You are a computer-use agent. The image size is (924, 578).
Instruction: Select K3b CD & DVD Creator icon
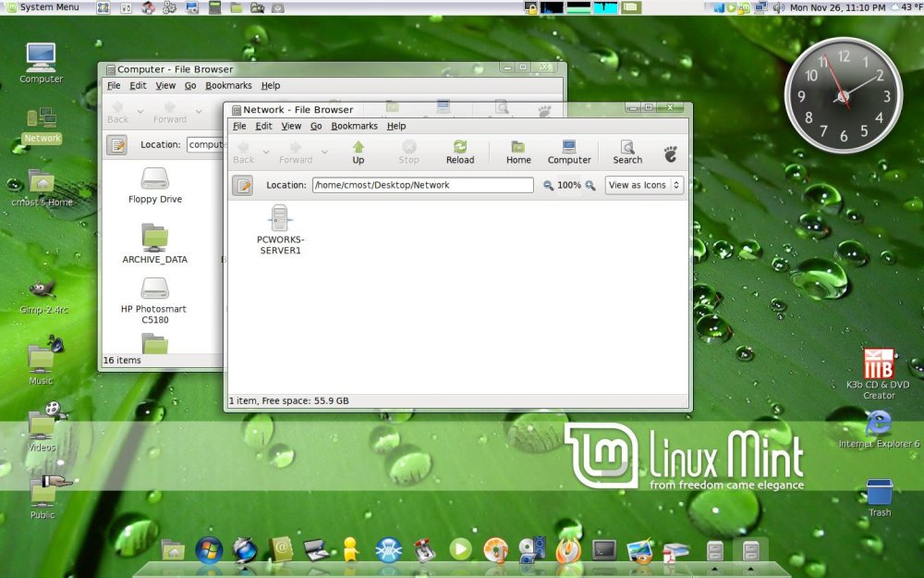pos(879,374)
